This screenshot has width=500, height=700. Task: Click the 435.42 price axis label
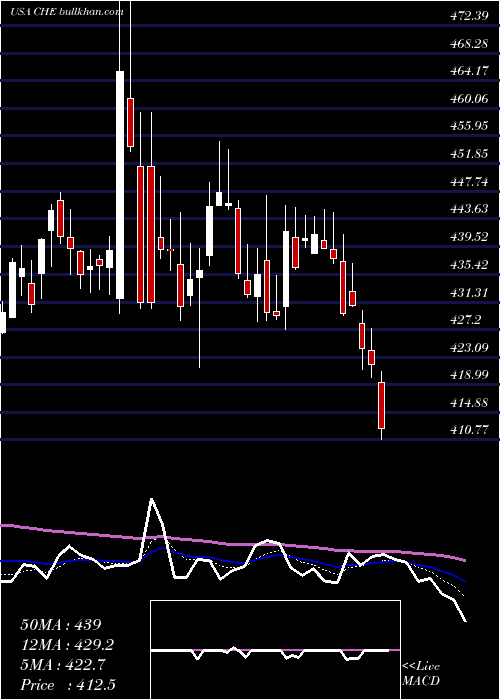[469, 265]
